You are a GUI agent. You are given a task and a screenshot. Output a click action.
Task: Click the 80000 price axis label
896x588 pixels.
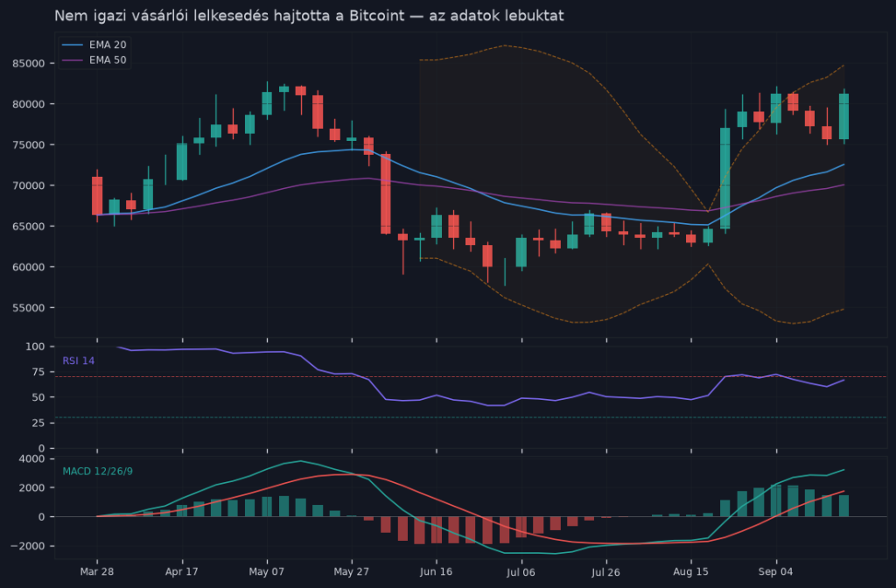[29, 104]
